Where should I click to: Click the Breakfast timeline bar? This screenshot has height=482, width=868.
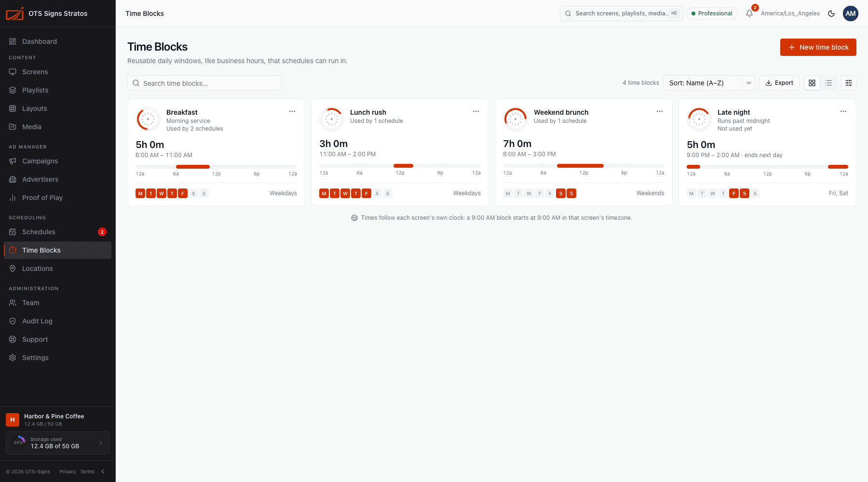[x=216, y=167]
